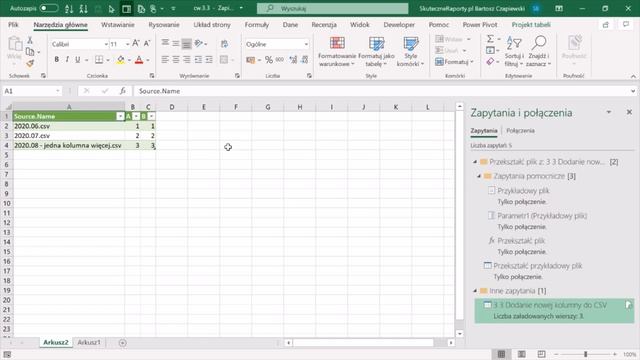Switch to the Dane tab
The width and height of the screenshot is (640, 360).
(290, 25)
